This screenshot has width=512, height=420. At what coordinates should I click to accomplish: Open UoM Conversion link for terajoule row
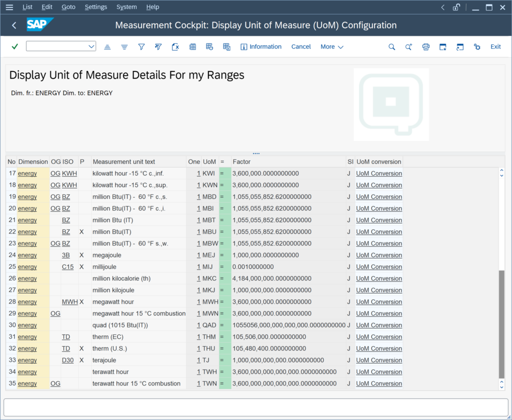(379, 360)
